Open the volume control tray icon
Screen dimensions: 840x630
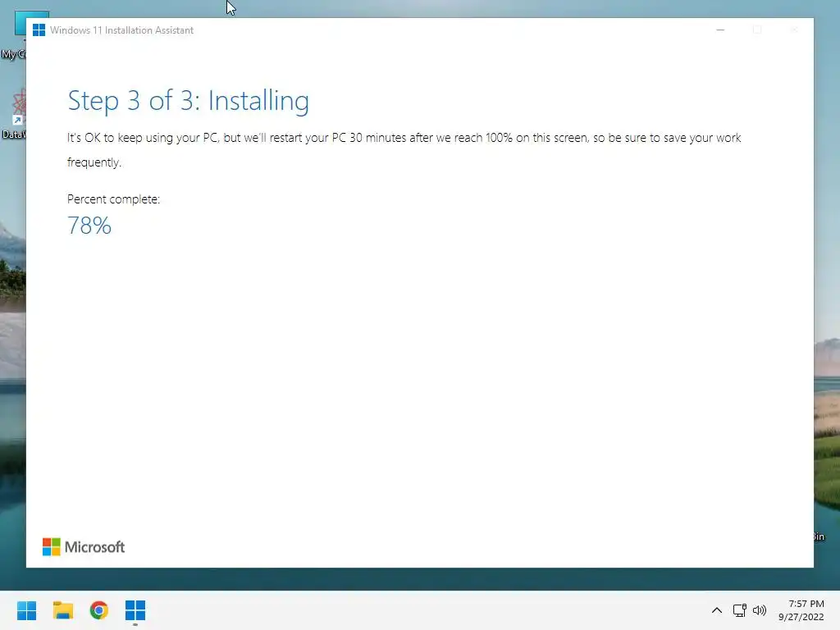click(x=760, y=610)
